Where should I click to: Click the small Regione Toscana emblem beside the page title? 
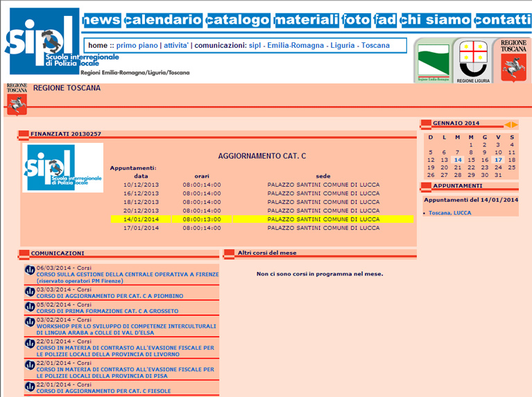[x=17, y=99]
